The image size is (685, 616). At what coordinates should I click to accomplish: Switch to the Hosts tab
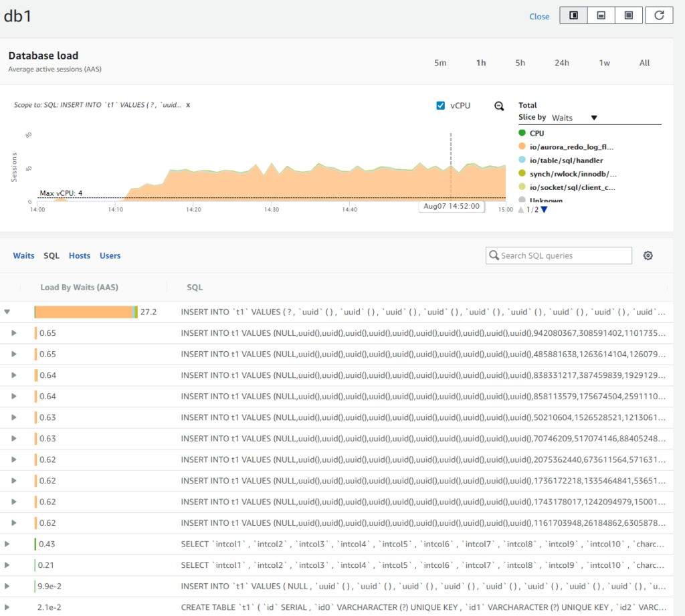pyautogui.click(x=79, y=255)
